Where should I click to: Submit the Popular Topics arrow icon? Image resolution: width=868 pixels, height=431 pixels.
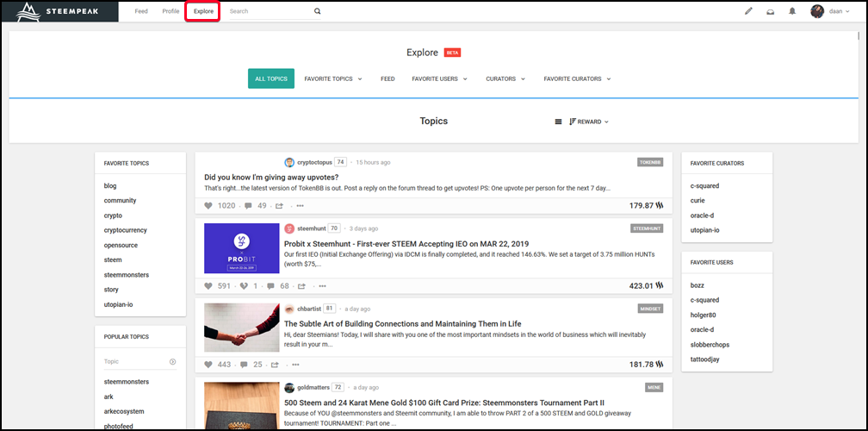point(173,362)
